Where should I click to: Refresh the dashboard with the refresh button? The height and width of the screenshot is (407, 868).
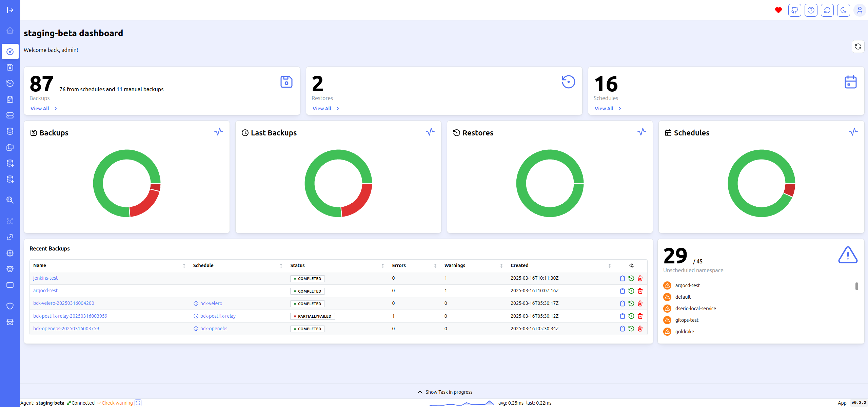click(858, 47)
